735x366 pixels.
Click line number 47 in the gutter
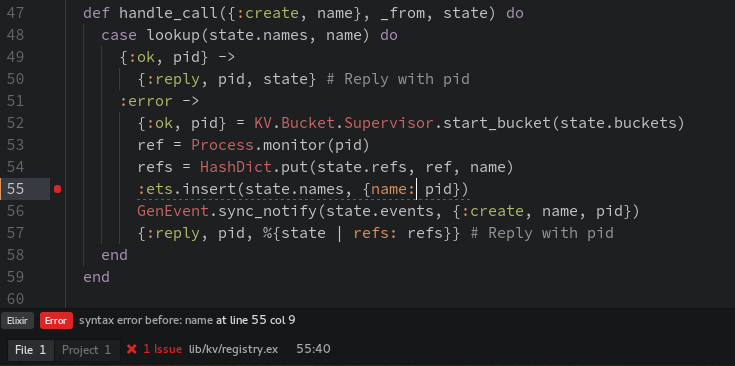[x=15, y=13]
